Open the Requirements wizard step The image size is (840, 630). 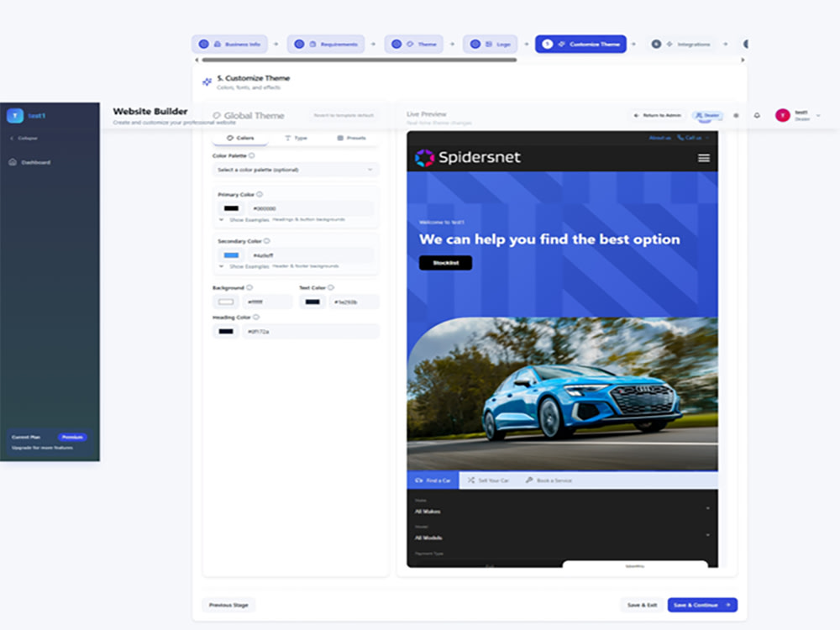coord(326,44)
